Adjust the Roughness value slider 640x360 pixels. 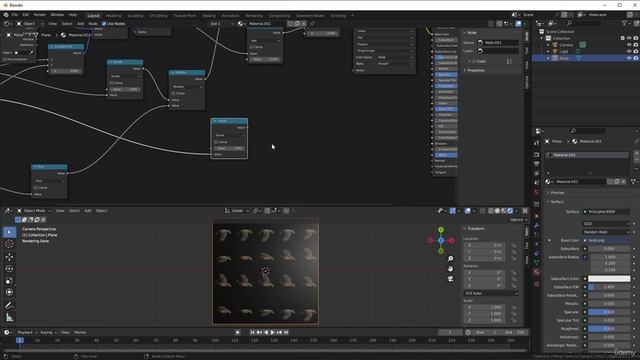609,329
